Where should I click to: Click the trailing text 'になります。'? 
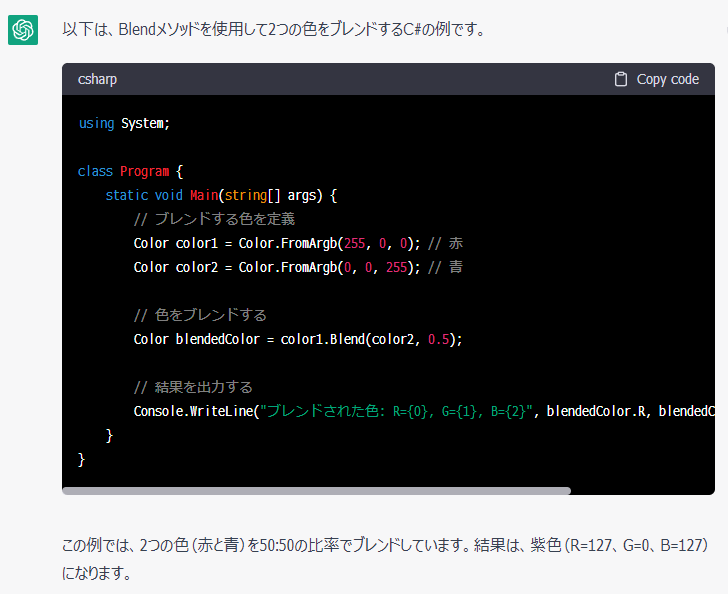tap(97, 573)
